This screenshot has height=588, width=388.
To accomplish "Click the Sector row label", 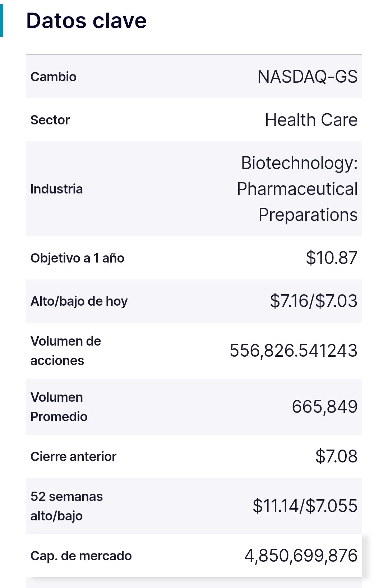I will [50, 120].
